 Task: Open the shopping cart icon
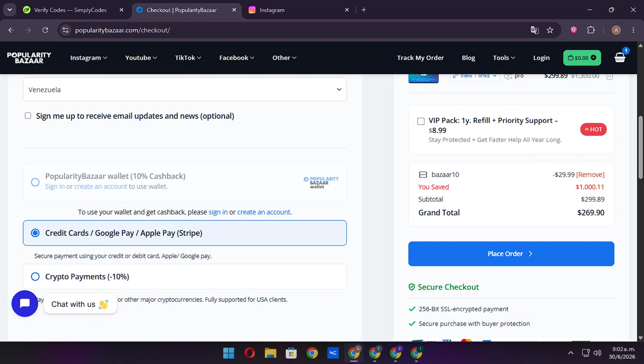tap(620, 57)
